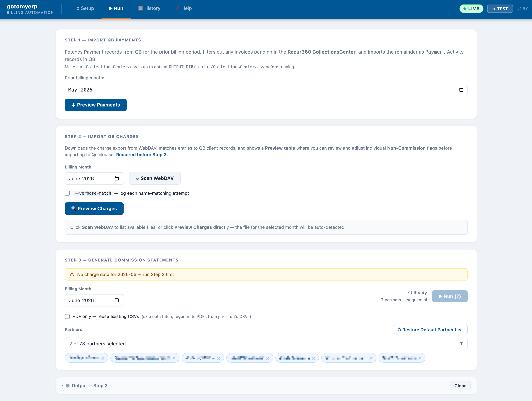The image size is (532, 401).
Task: Click the v1.6.0 version label
Action: tap(523, 9)
